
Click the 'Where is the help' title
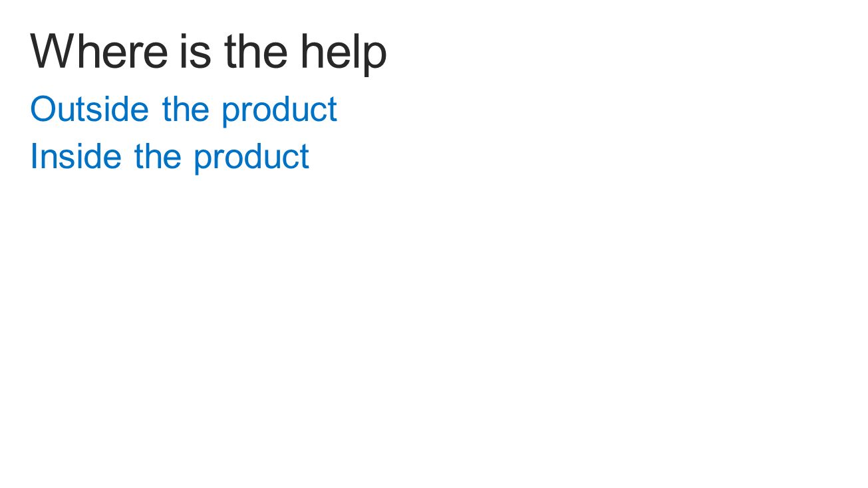coord(208,53)
